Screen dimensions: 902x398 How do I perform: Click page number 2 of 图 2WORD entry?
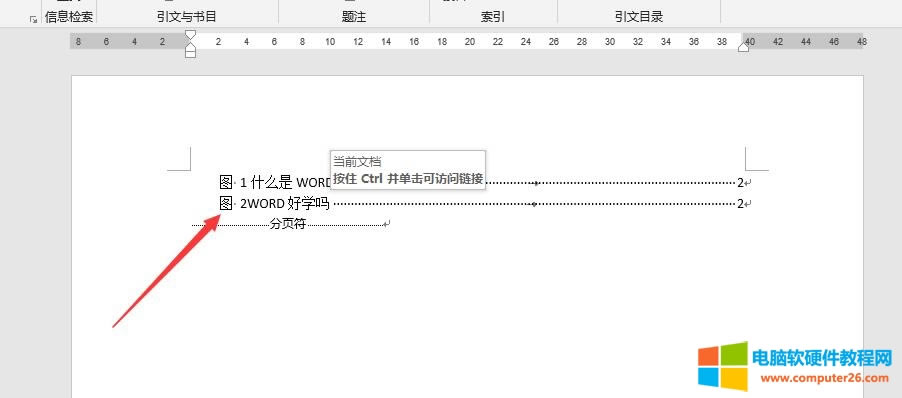point(741,203)
